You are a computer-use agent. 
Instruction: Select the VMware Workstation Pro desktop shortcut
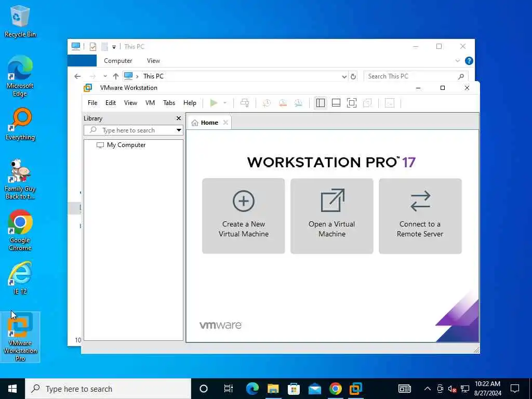pyautogui.click(x=20, y=337)
